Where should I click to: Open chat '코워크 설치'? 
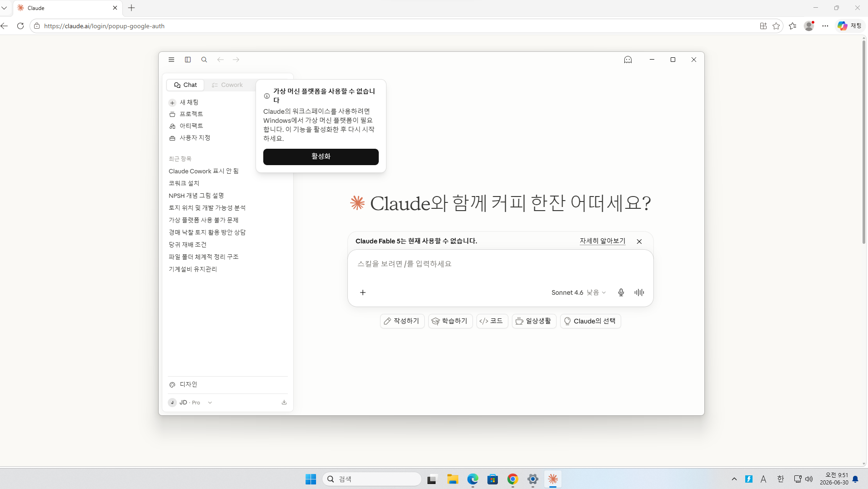tap(184, 184)
